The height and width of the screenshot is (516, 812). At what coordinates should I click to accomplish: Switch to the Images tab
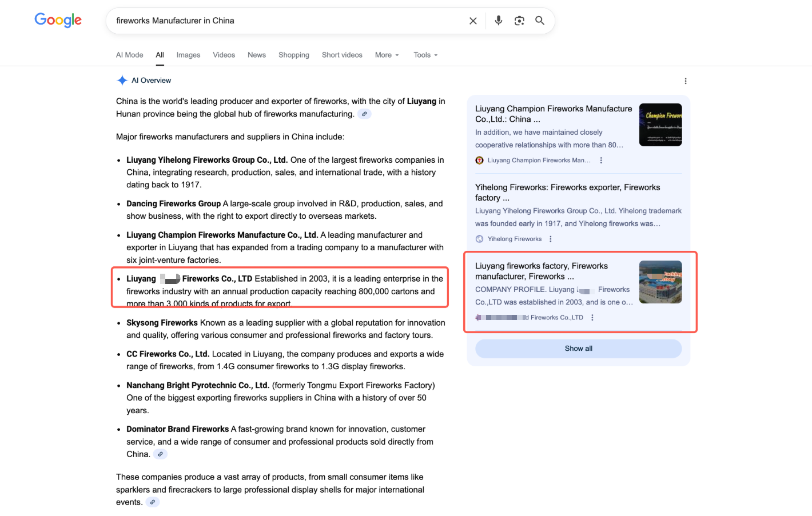[x=188, y=55]
